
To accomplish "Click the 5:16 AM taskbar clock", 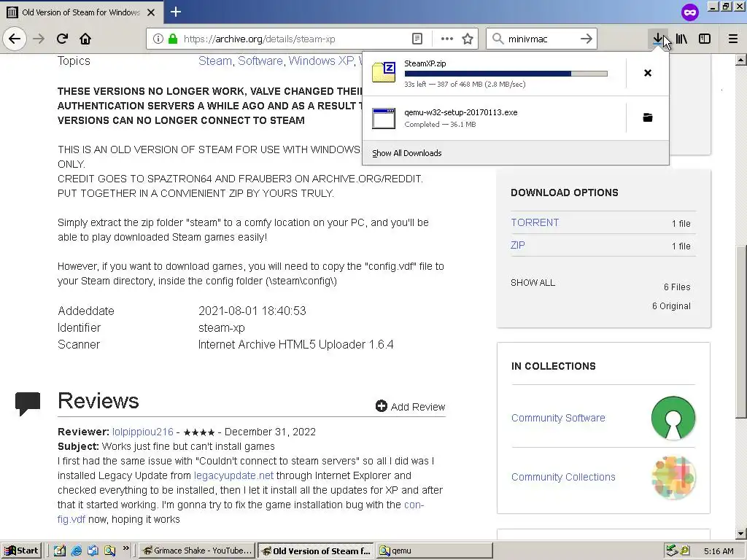I will 718,551.
